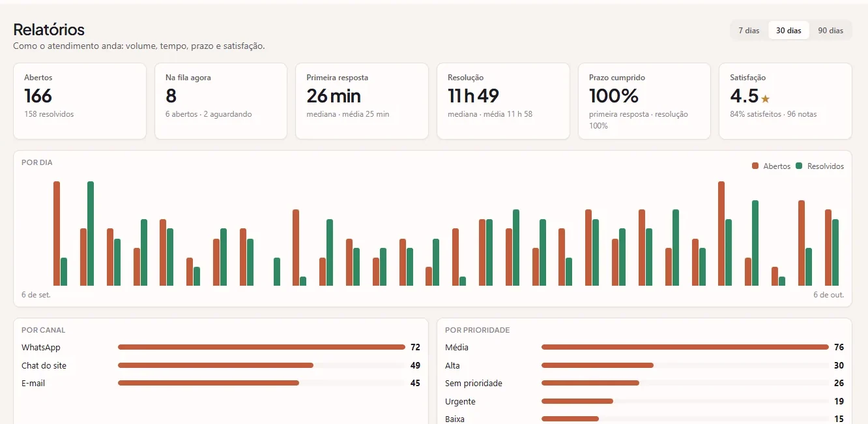The width and height of the screenshot is (868, 424).
Task: Click the Resolvidos legend label
Action: pos(826,166)
